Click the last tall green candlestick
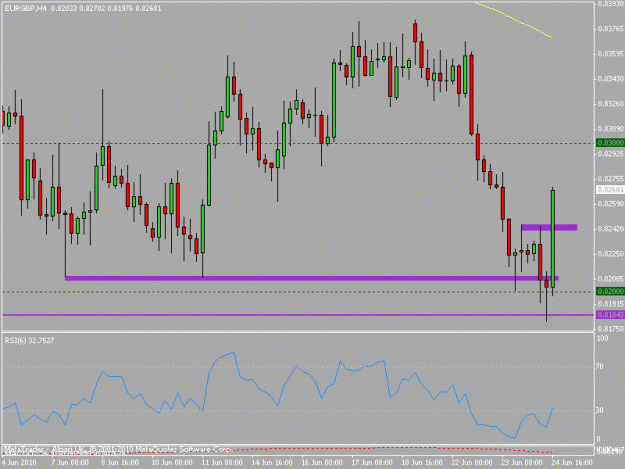 [553, 239]
